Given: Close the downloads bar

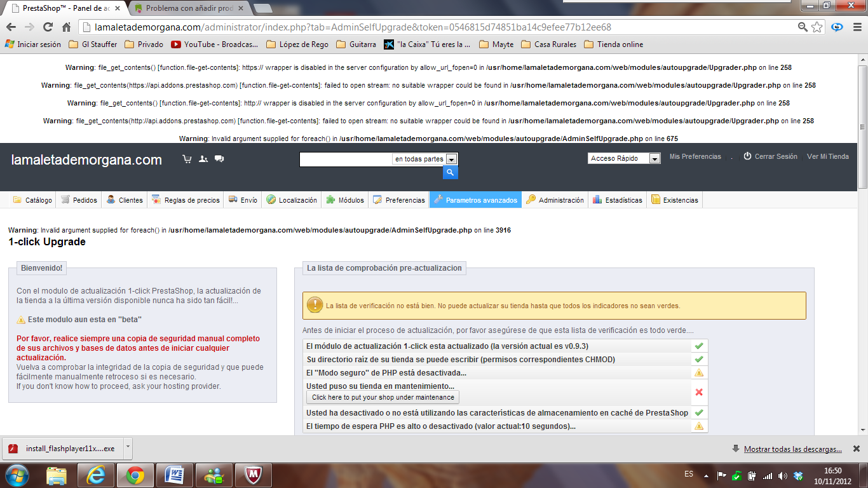Looking at the screenshot, I should click(857, 449).
